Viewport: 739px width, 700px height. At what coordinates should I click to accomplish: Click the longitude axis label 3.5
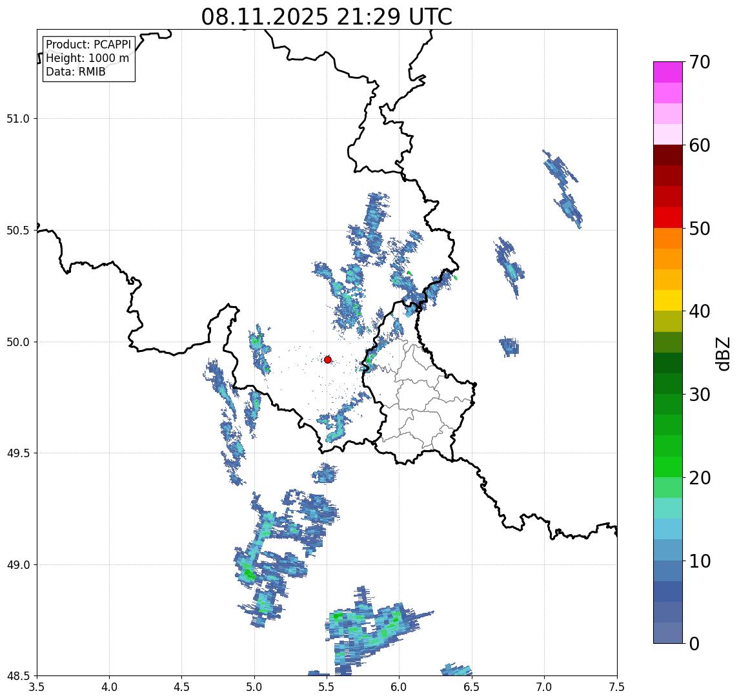coord(37,687)
